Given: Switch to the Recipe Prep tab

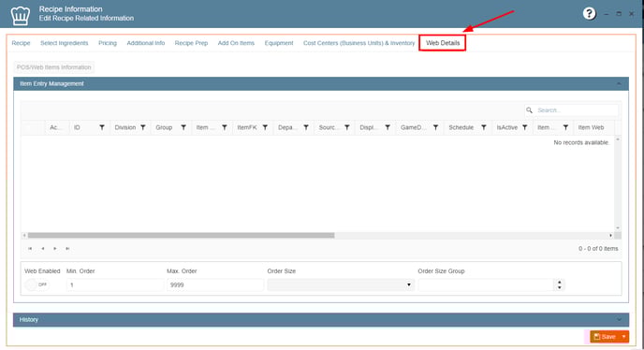Looking at the screenshot, I should [x=191, y=43].
